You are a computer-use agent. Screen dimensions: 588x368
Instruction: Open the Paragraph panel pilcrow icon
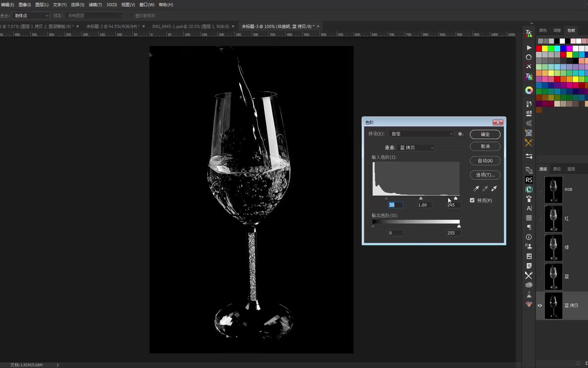click(x=529, y=227)
